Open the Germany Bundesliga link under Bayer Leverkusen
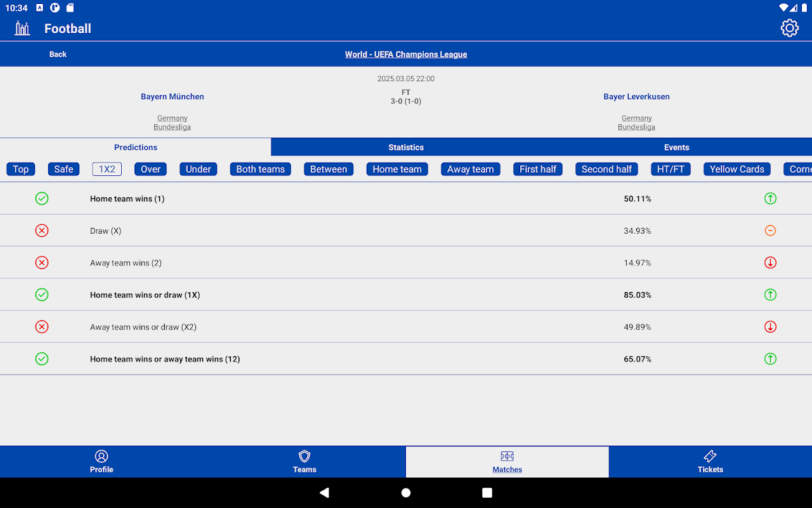Image resolution: width=812 pixels, height=508 pixels. pos(637,123)
